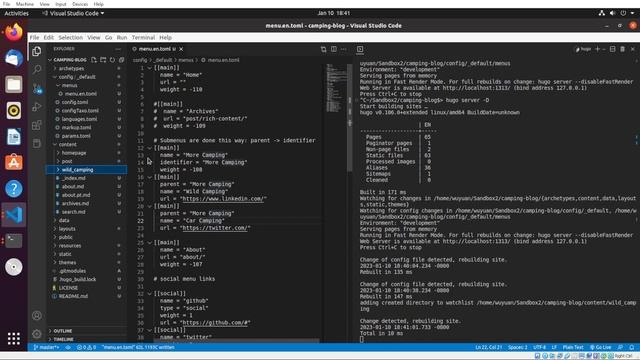Refresh the Explorer file tree
The height and width of the screenshot is (360, 640).
click(112, 60)
